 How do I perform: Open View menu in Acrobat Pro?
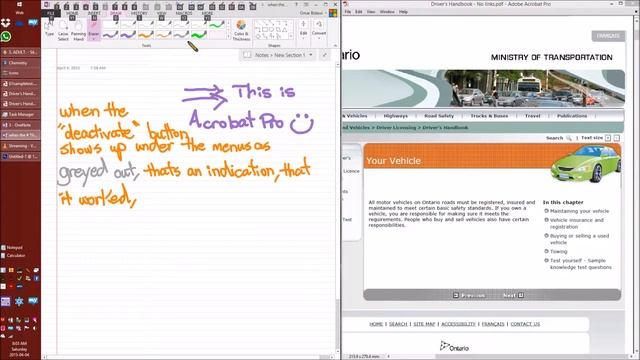[x=371, y=12]
